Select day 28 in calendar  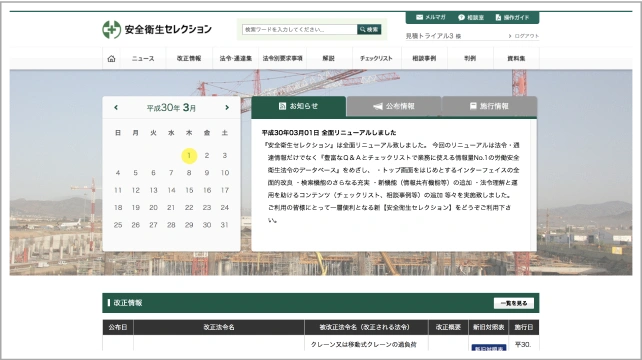point(171,225)
